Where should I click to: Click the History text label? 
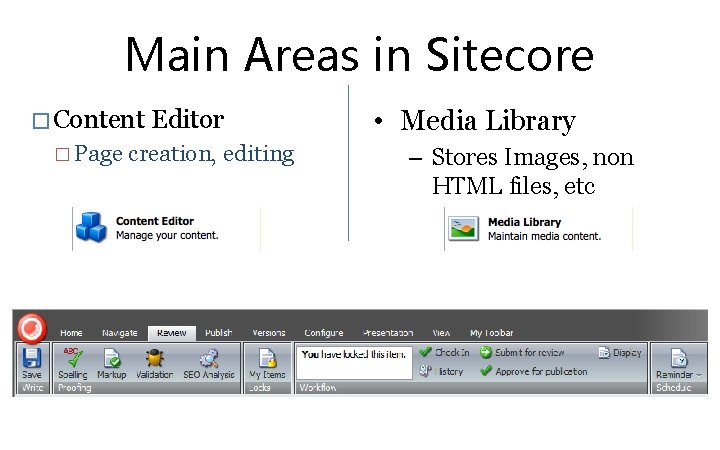[450, 371]
